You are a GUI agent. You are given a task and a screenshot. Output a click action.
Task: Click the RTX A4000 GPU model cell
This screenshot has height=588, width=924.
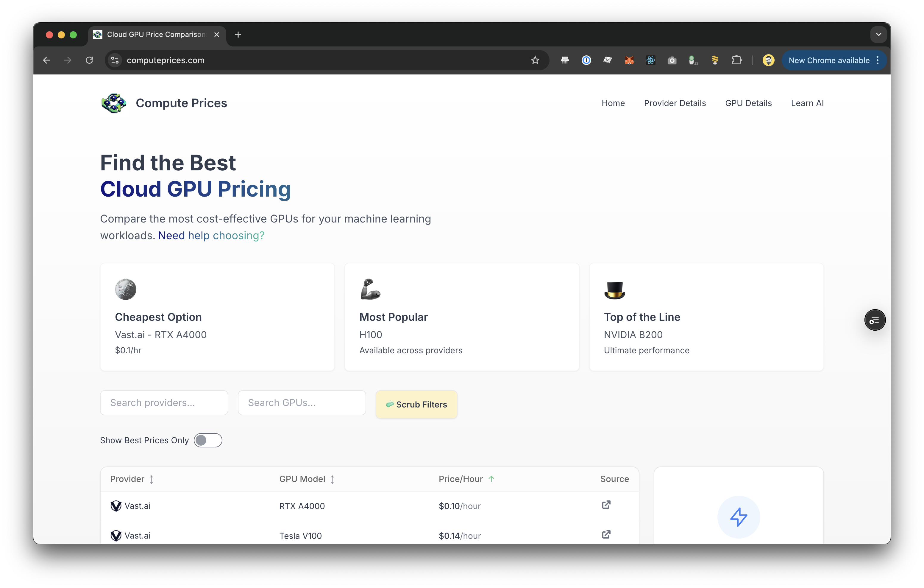point(302,506)
